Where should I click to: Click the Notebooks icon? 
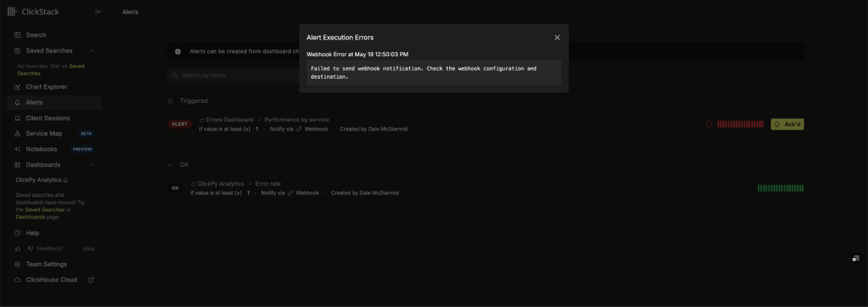click(x=17, y=149)
